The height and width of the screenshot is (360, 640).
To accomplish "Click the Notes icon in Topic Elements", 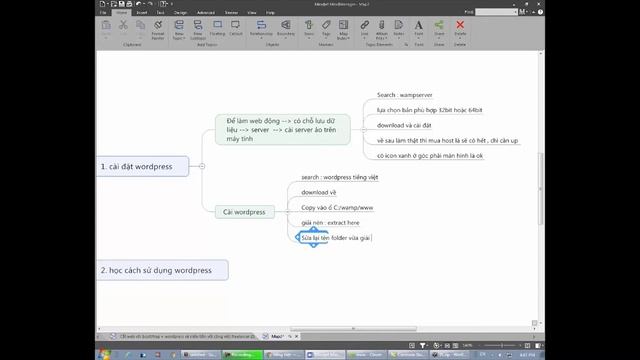I will pyautogui.click(x=399, y=25).
